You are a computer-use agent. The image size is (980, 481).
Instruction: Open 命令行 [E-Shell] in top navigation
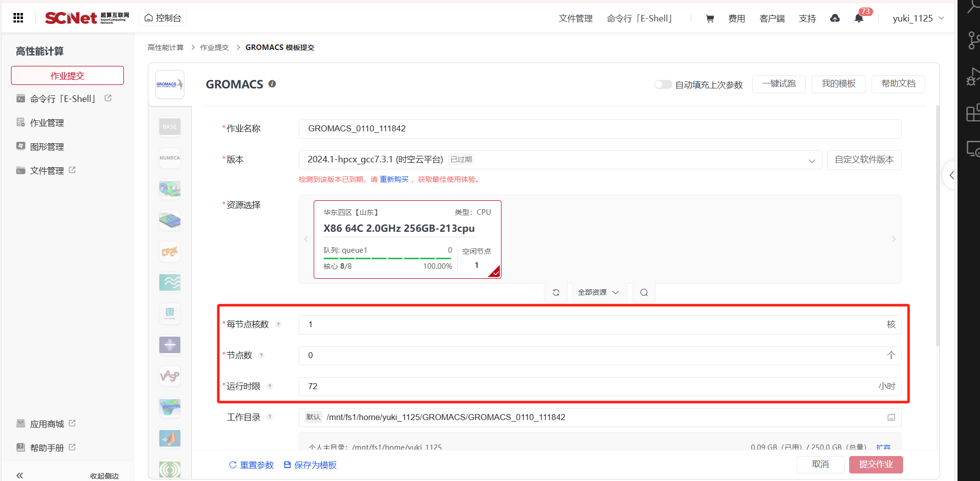640,18
